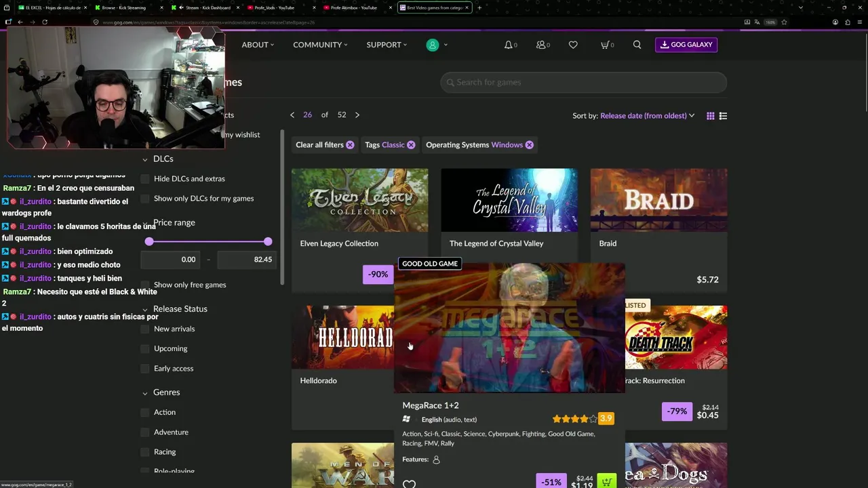This screenshot has width=868, height=488.
Task: Click the GOG GALAXY download button
Action: pyautogui.click(x=686, y=45)
